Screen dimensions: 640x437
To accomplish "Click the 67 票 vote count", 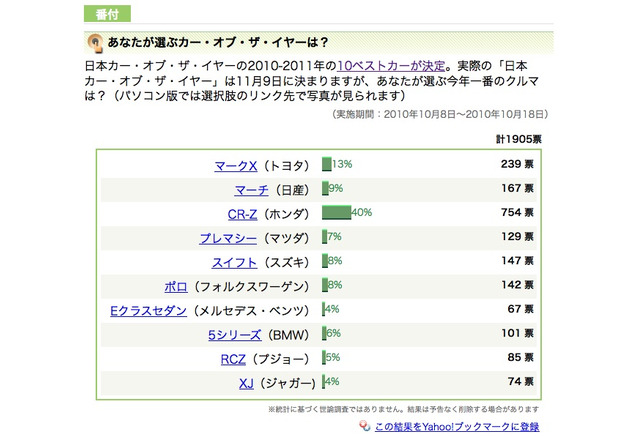I will click(x=520, y=309).
